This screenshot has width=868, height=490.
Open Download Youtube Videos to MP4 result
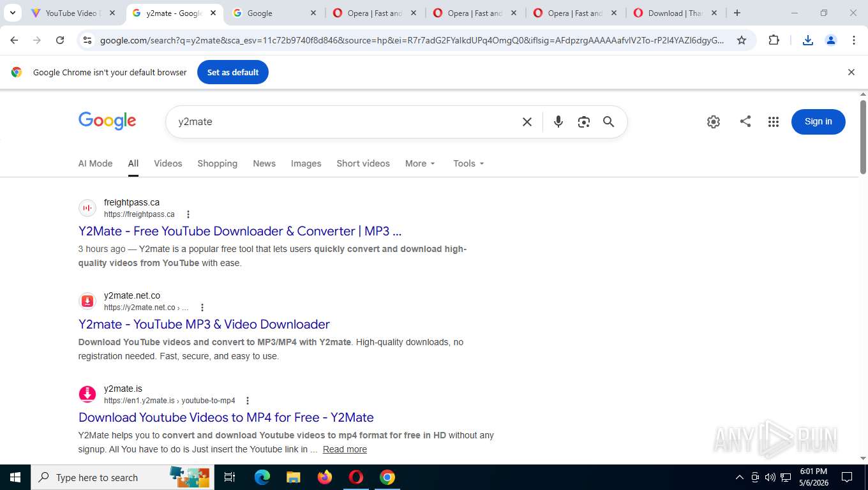pyautogui.click(x=226, y=417)
